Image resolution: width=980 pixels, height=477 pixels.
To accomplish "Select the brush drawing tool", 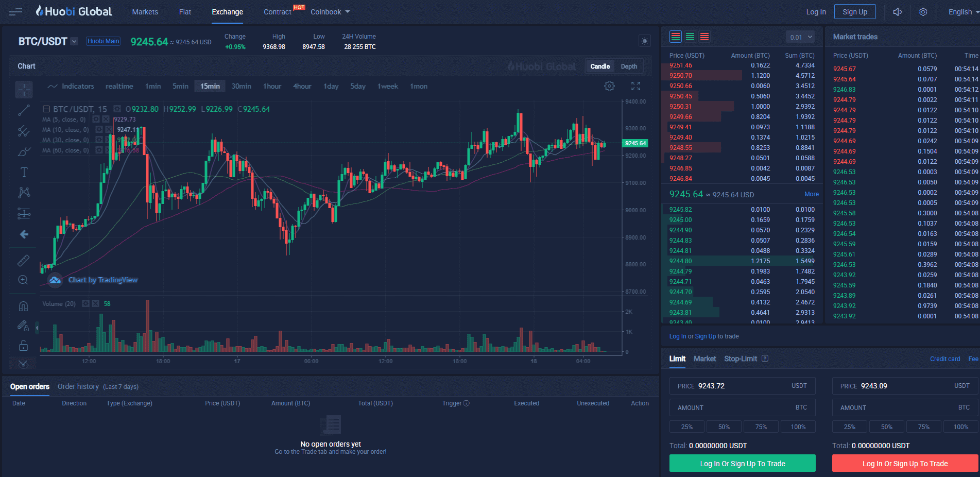I will pyautogui.click(x=24, y=151).
